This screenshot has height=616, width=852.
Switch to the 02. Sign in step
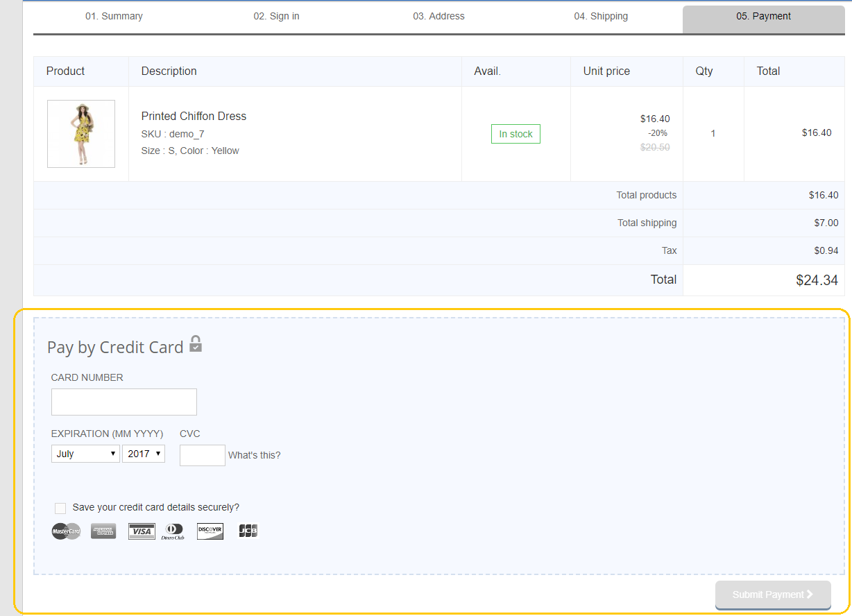coord(276,16)
